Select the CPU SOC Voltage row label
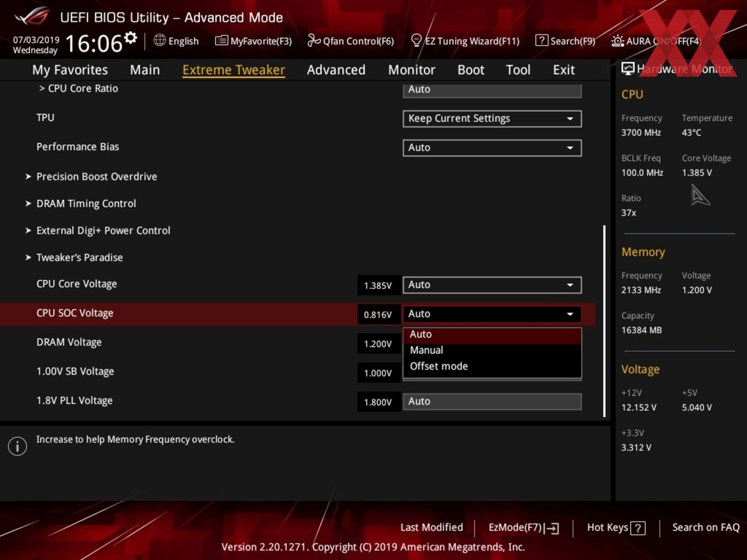 tap(75, 313)
